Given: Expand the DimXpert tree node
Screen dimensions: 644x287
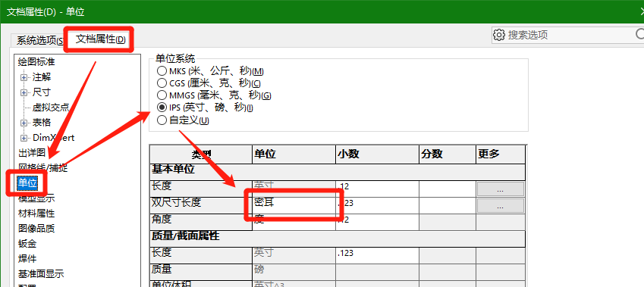Looking at the screenshot, I should 24,138.
